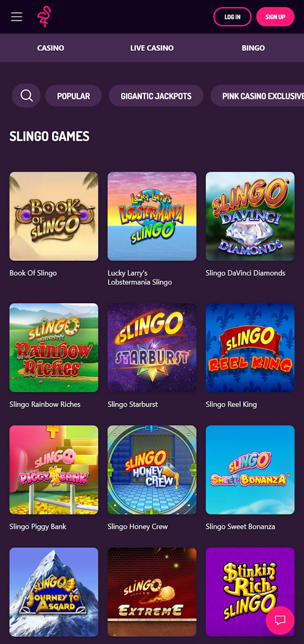The width and height of the screenshot is (304, 644).
Task: Select the GIGANTIC JACKPOTS filter
Action: pos(156,95)
